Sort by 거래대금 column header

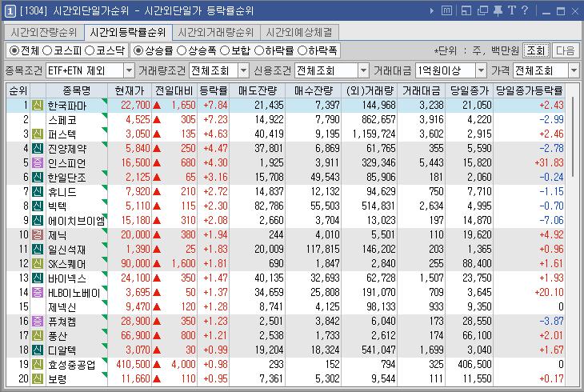pyautogui.click(x=422, y=90)
